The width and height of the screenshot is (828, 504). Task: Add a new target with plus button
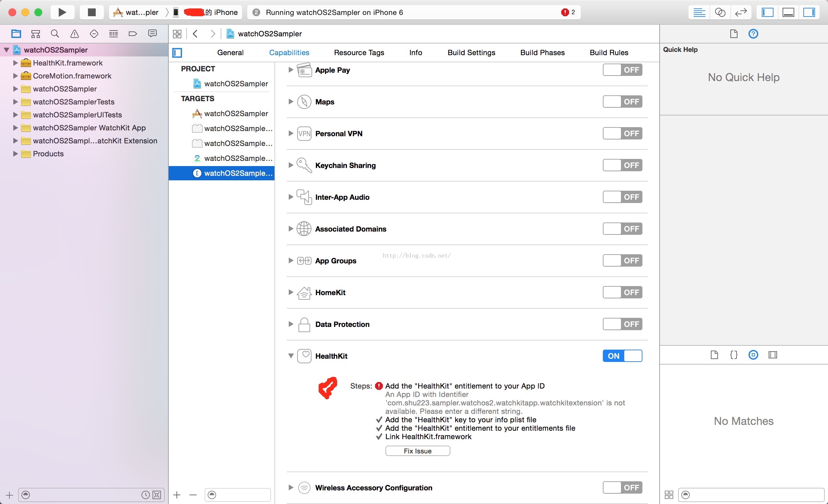coord(177,495)
